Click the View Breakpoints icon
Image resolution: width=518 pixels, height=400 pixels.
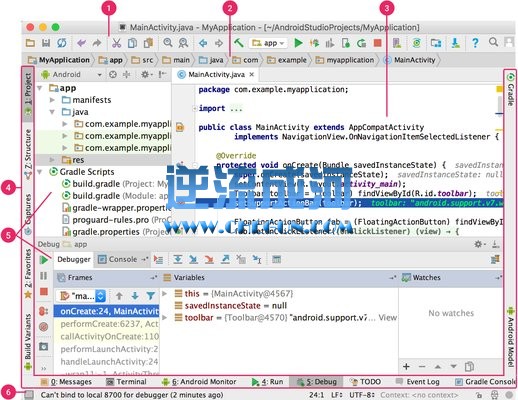click(44, 311)
